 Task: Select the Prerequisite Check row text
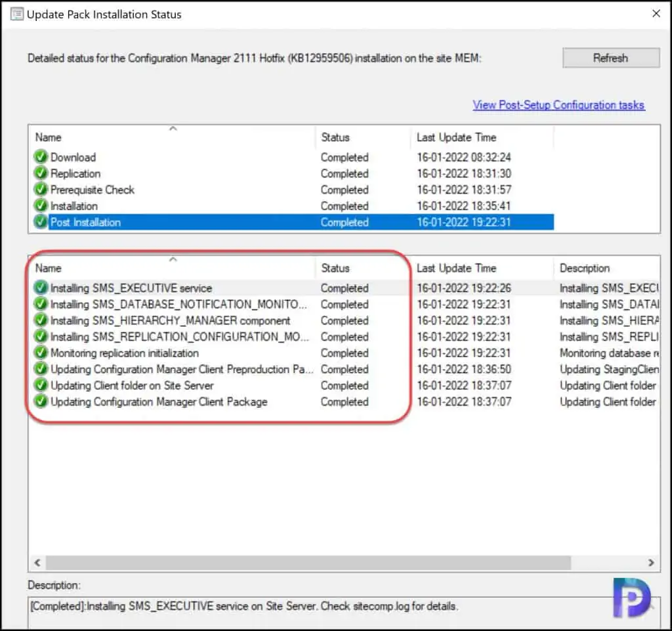[92, 190]
